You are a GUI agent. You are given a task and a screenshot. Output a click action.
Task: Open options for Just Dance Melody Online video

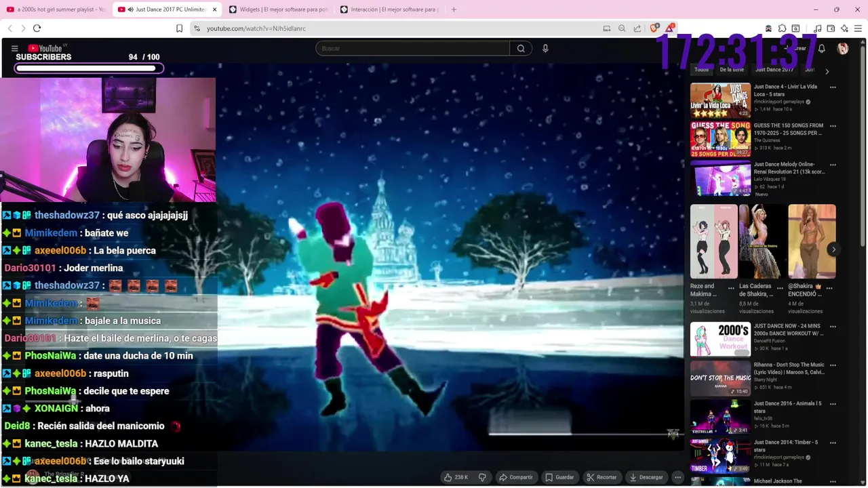833,165
